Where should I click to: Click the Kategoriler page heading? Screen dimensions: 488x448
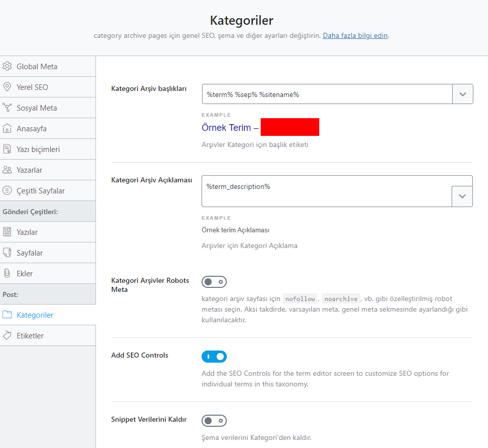point(241,21)
